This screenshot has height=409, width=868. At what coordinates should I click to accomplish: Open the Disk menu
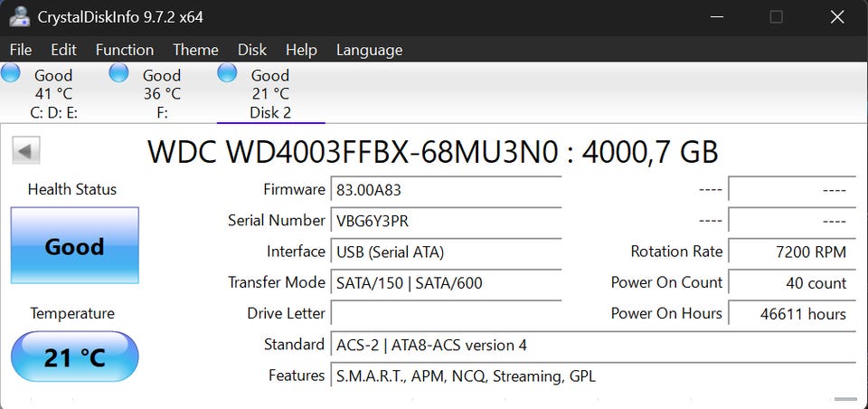tap(252, 50)
